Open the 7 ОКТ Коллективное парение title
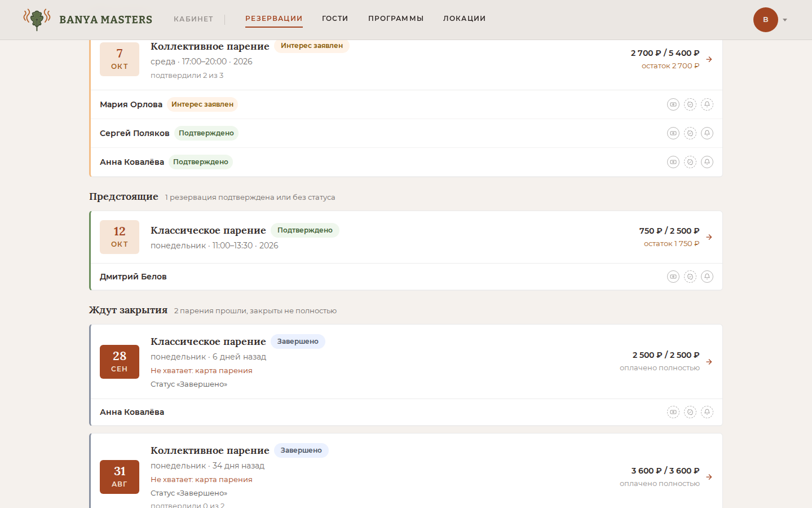This screenshot has width=812, height=508. pyautogui.click(x=210, y=46)
